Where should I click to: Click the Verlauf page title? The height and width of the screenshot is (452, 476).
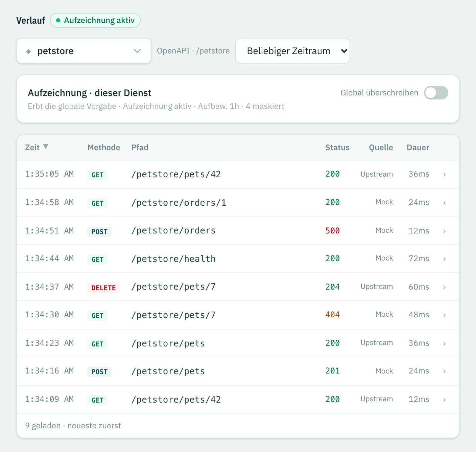[x=31, y=20]
